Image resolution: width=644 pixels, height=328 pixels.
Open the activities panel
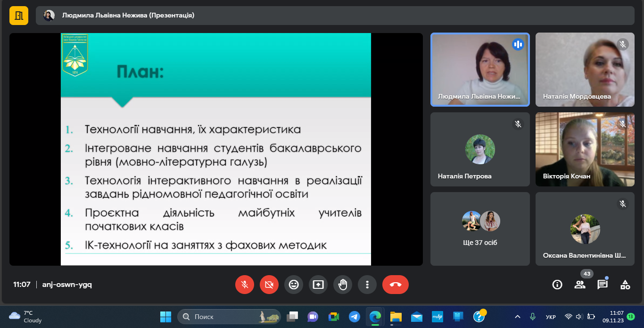coord(625,285)
